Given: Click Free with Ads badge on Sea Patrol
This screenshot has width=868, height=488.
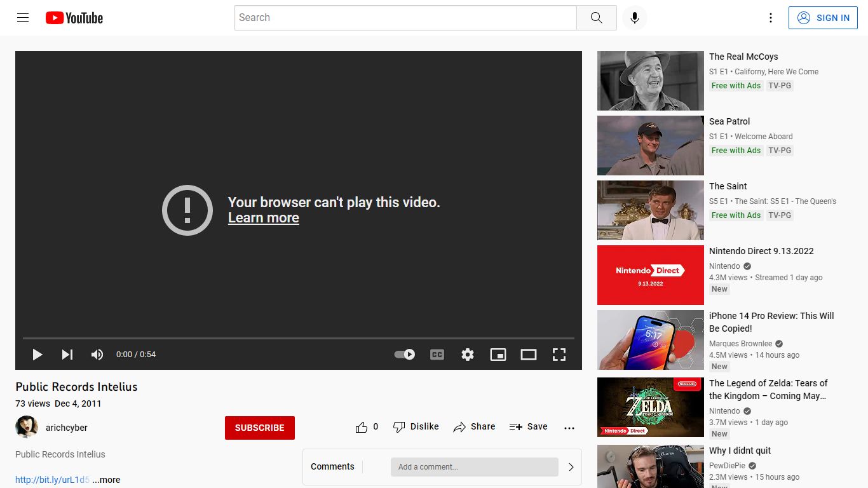Looking at the screenshot, I should pyautogui.click(x=736, y=151).
